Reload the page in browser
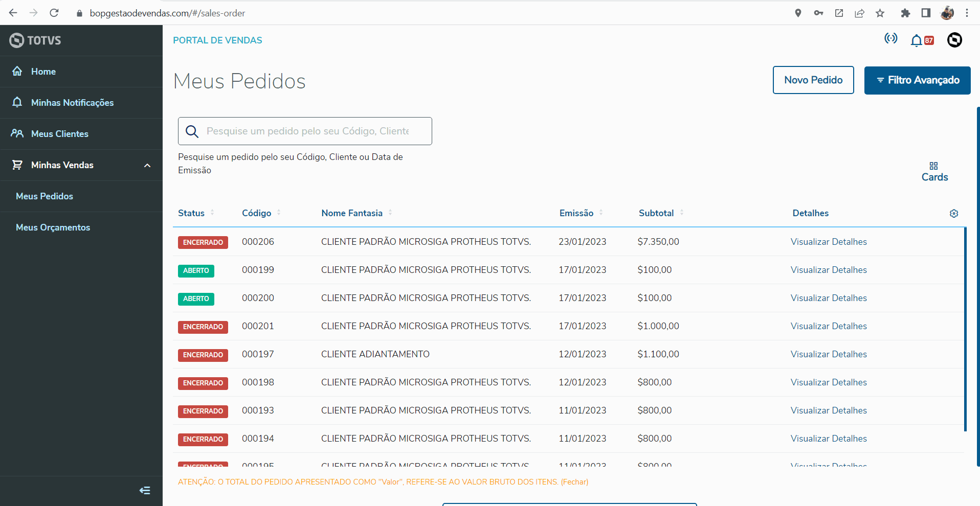The image size is (980, 506). [54, 13]
